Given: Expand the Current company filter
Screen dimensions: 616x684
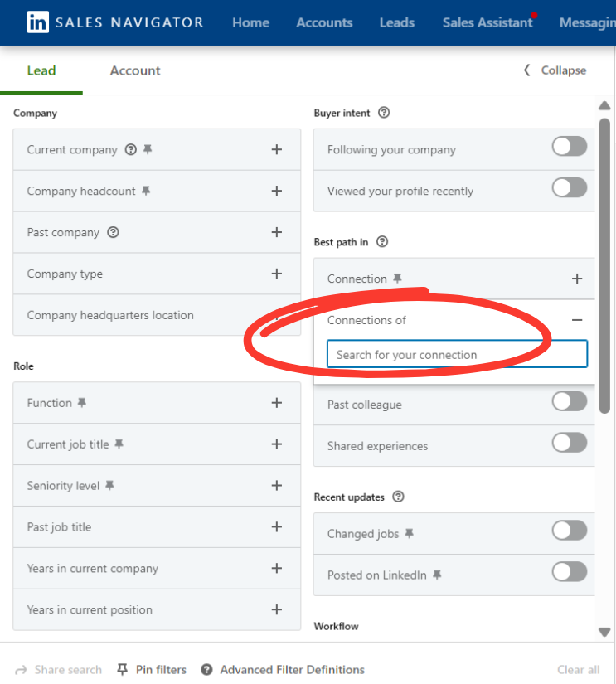Looking at the screenshot, I should click(277, 149).
